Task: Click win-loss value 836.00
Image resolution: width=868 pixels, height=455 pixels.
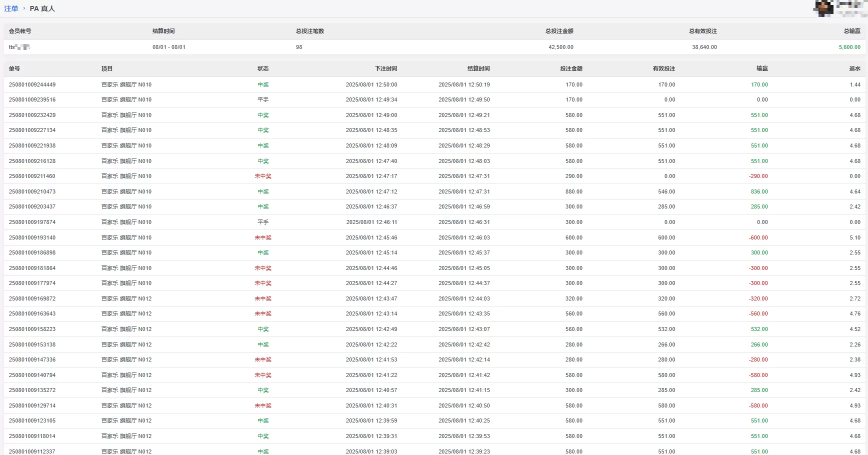Action: pyautogui.click(x=759, y=191)
